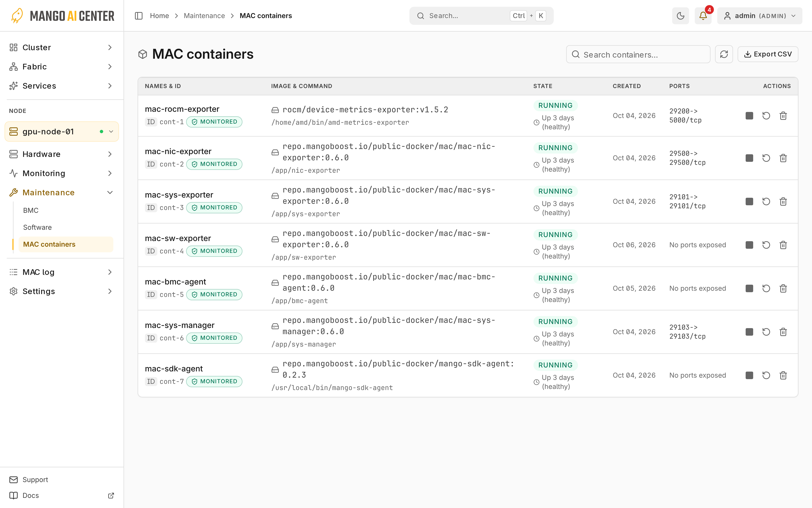The image size is (812, 508).
Task: Go to Home breadcrumb
Action: (x=159, y=16)
